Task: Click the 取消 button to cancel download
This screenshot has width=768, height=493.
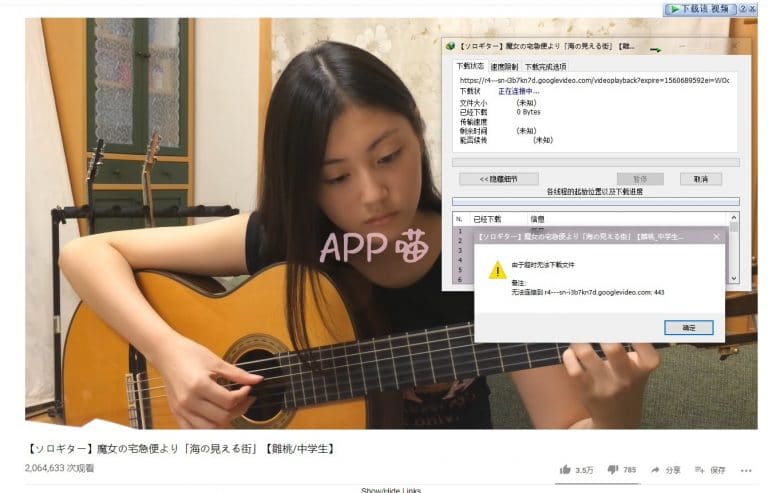Action: (x=700, y=179)
